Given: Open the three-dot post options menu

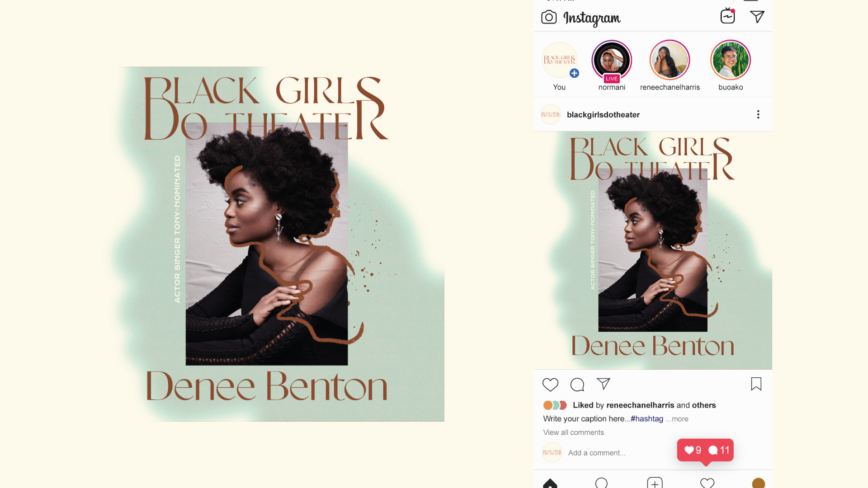Looking at the screenshot, I should tap(758, 114).
